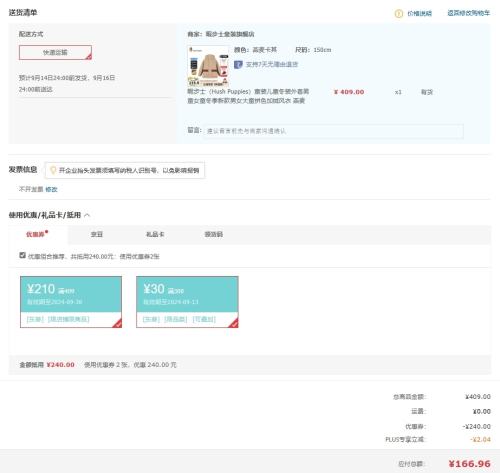Open the Hush Puppies jacket product thumbnail
500x473 pixels.
(208, 66)
